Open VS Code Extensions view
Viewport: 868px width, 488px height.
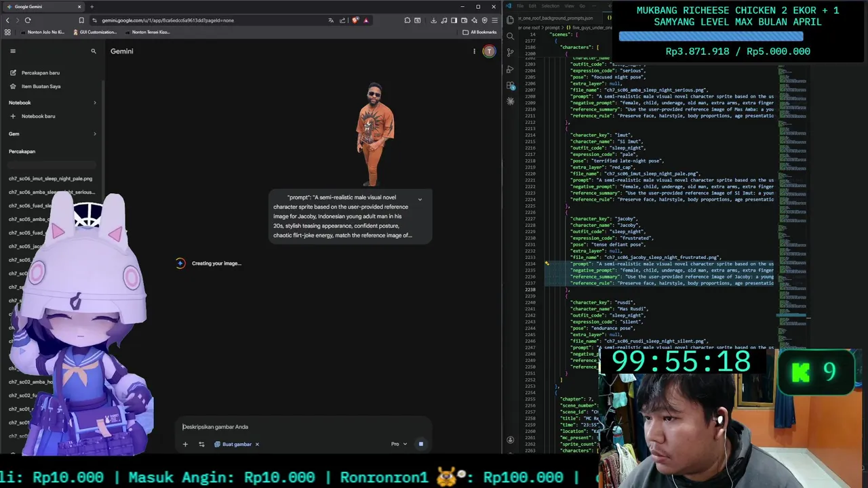[511, 85]
